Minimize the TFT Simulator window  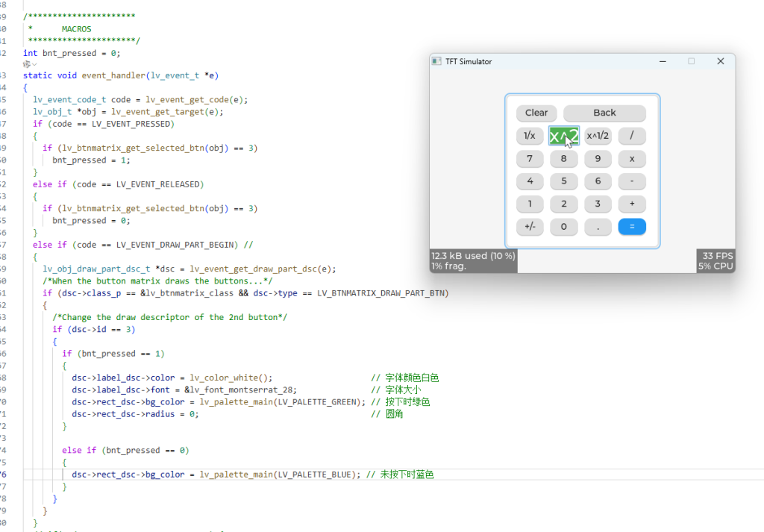pyautogui.click(x=662, y=61)
